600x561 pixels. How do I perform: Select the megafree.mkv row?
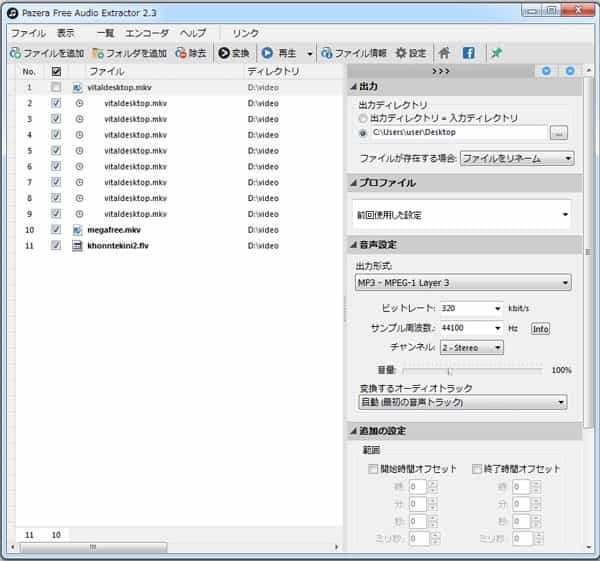click(x=179, y=230)
